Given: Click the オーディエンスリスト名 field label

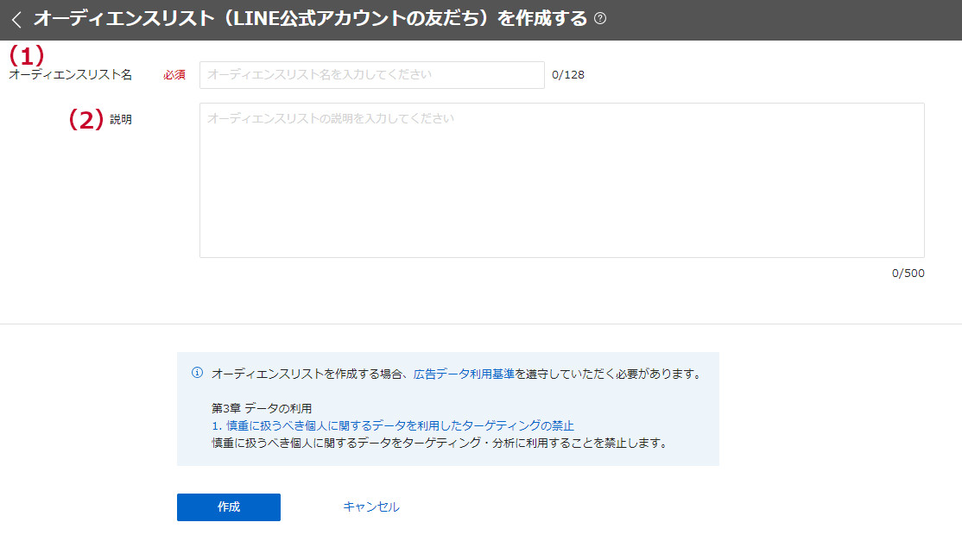Looking at the screenshot, I should (x=71, y=75).
